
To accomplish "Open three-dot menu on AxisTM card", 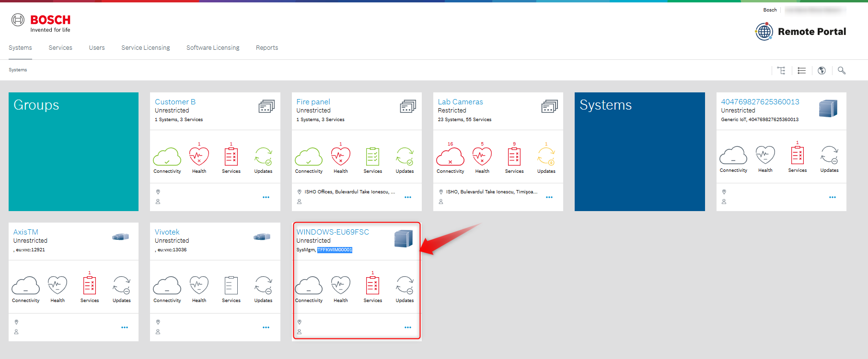I will pyautogui.click(x=125, y=327).
